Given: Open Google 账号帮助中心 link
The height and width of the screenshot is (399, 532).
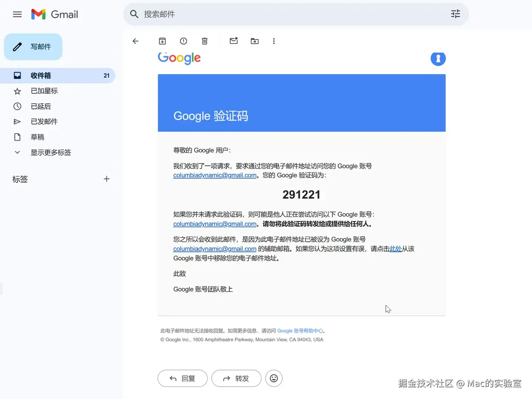Looking at the screenshot, I should click(x=300, y=331).
